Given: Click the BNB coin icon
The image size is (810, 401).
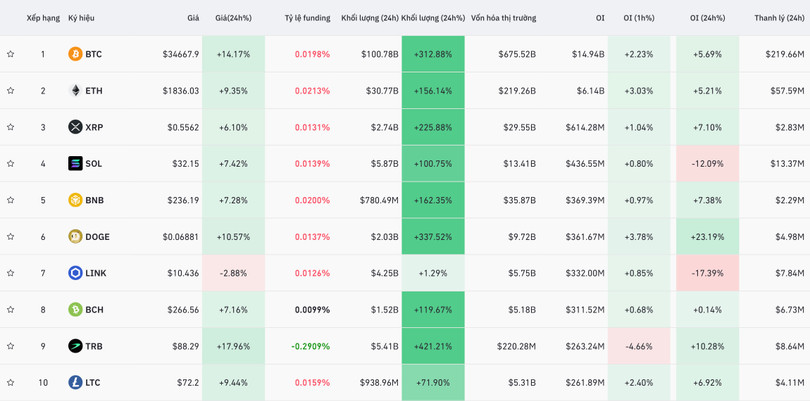Looking at the screenshot, I should (75, 200).
